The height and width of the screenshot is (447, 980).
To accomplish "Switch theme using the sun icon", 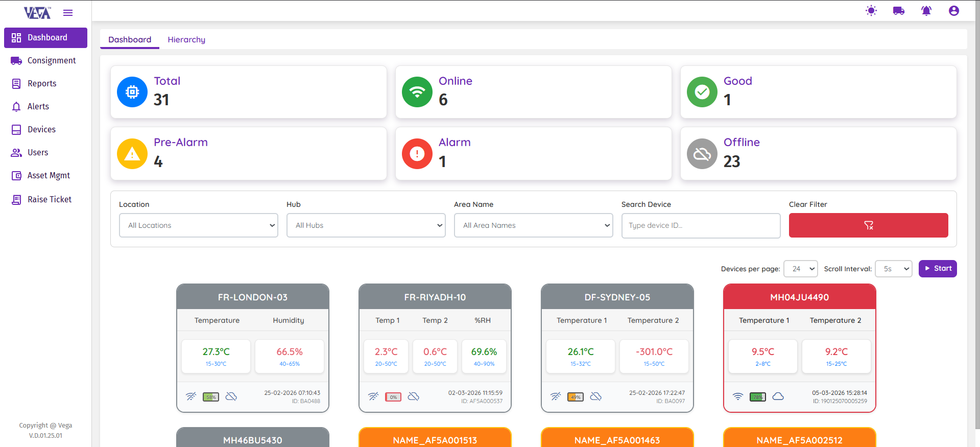I will coord(871,11).
